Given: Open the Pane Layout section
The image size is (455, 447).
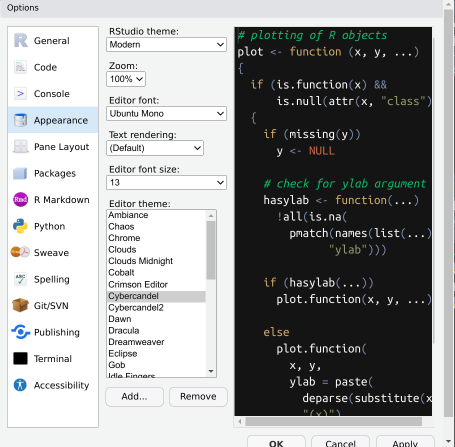Looking at the screenshot, I should click(53, 147).
